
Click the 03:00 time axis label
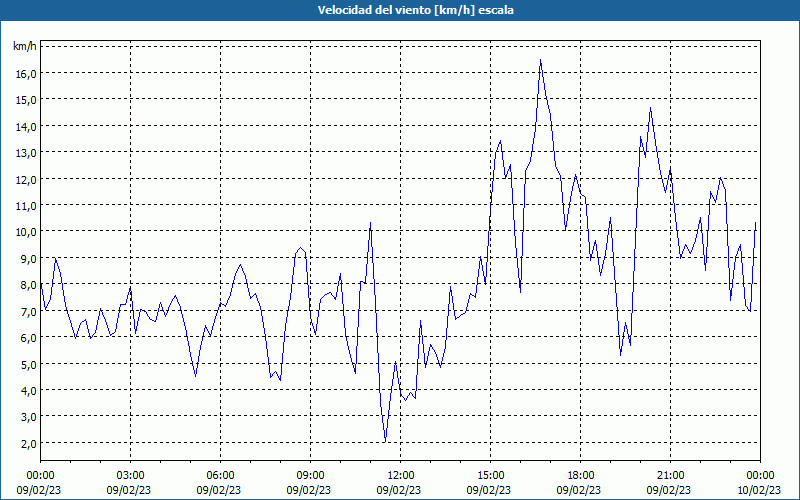pyautogui.click(x=130, y=476)
